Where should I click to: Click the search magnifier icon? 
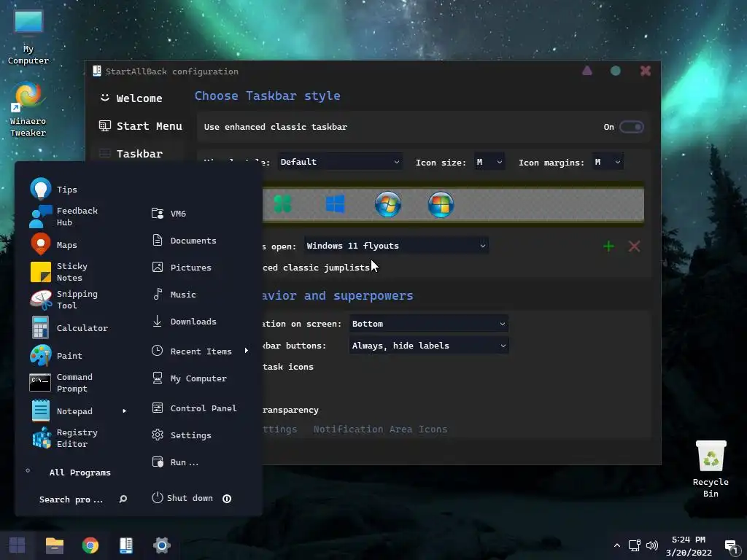tap(123, 499)
